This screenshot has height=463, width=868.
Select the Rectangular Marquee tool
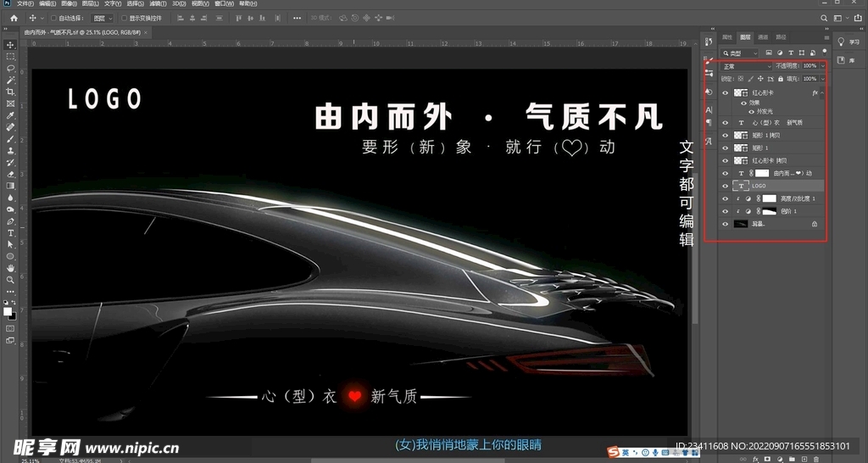pos(10,57)
